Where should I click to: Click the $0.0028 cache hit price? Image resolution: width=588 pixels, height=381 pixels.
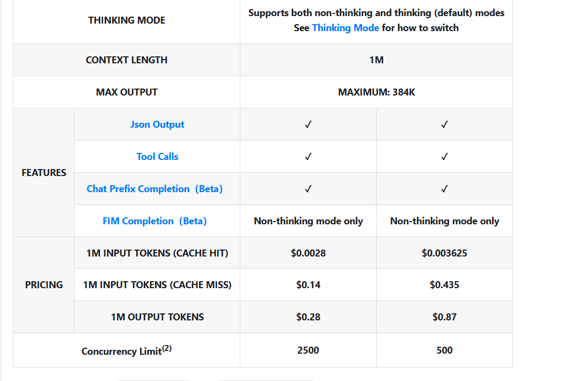tap(308, 253)
